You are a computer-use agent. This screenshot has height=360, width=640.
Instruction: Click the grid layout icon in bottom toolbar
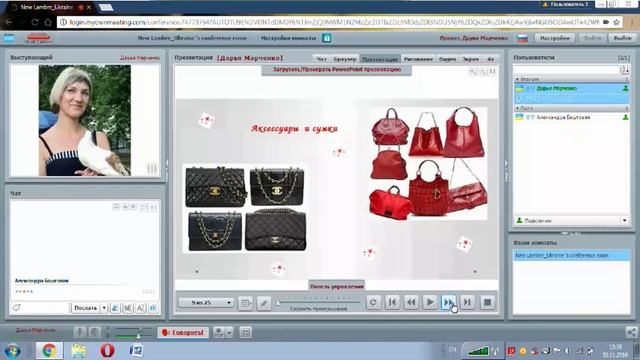pos(245,332)
